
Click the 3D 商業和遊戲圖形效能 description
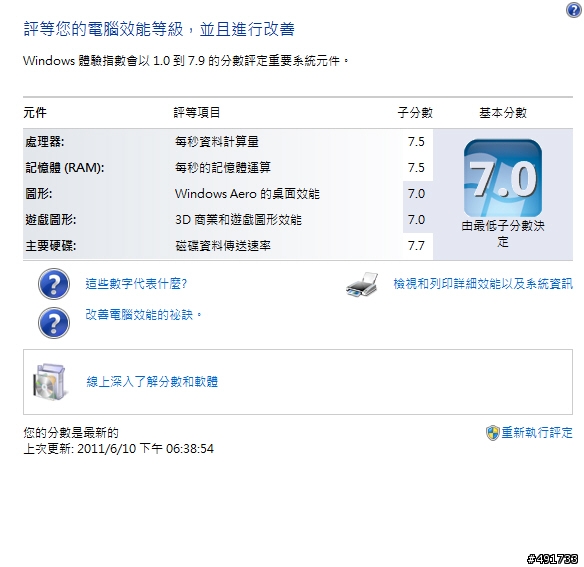[238, 220]
